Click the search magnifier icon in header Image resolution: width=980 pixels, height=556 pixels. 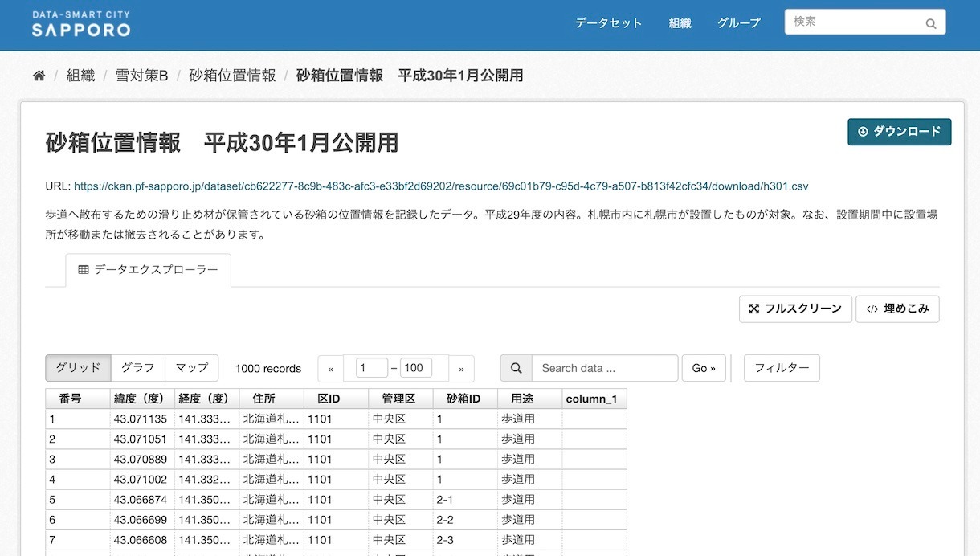(x=931, y=23)
